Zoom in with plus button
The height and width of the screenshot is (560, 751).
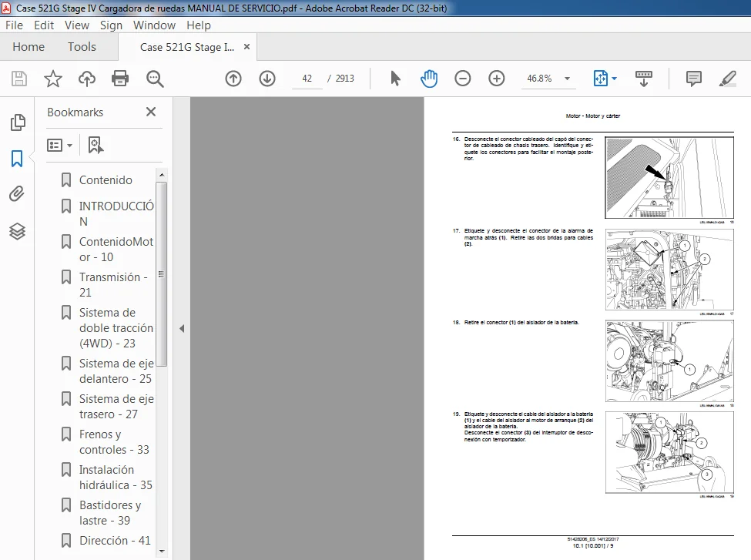point(497,78)
